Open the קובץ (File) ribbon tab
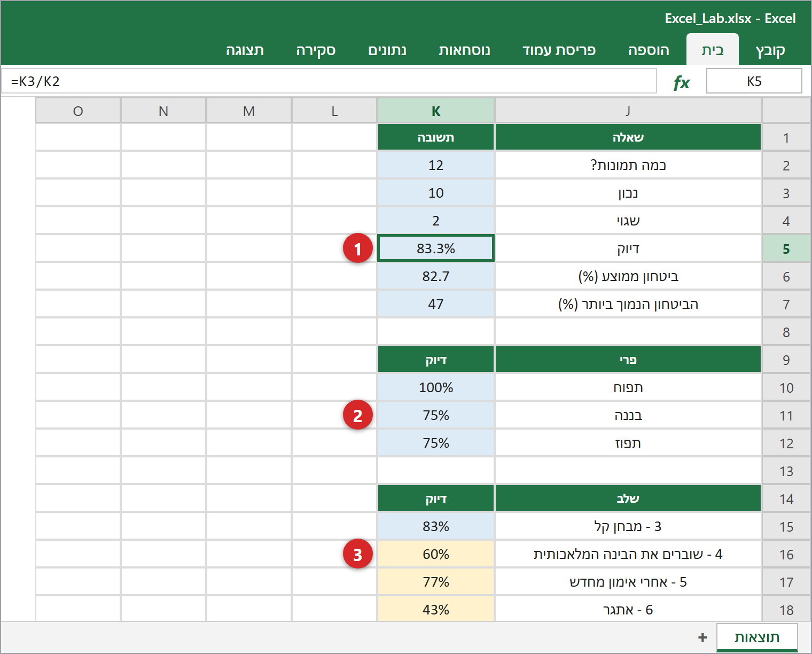 pyautogui.click(x=770, y=50)
